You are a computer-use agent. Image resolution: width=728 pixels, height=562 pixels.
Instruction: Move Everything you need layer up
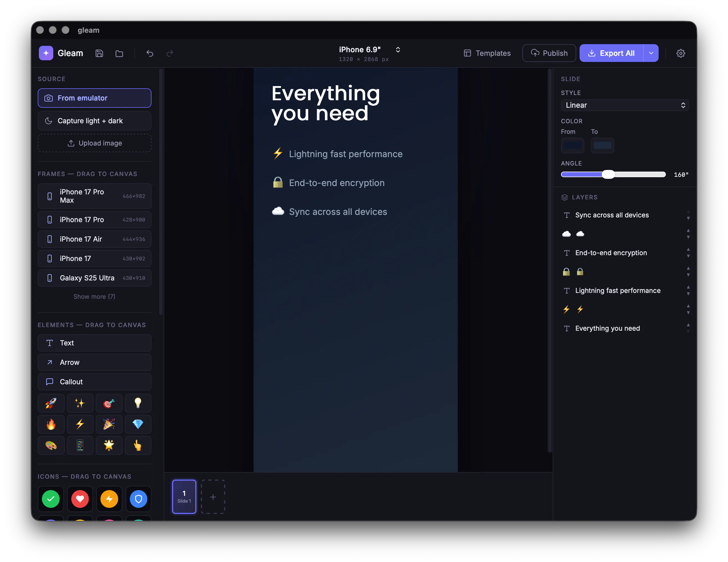point(688,325)
